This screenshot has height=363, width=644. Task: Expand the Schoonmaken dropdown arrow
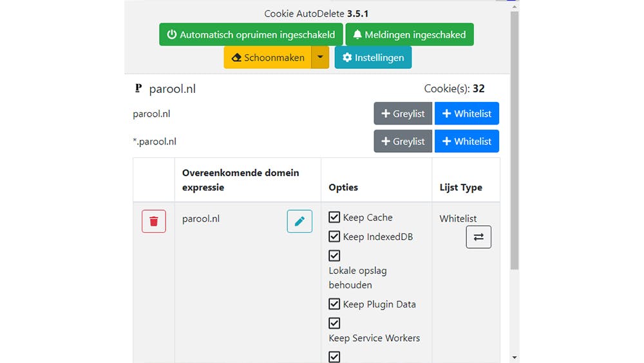[320, 57]
